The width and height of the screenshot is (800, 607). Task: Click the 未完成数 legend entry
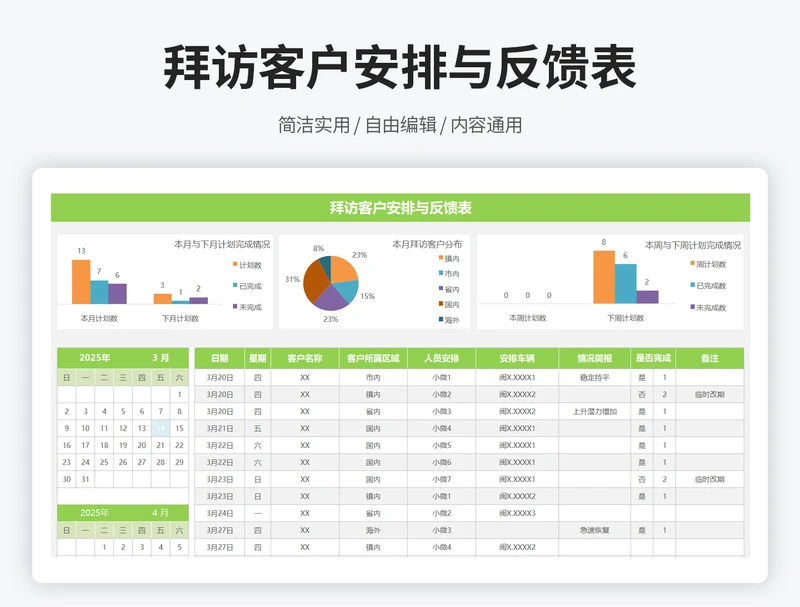click(708, 308)
